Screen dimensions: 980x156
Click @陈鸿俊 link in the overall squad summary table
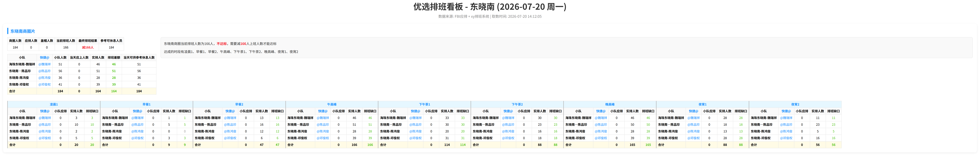[x=45, y=78]
